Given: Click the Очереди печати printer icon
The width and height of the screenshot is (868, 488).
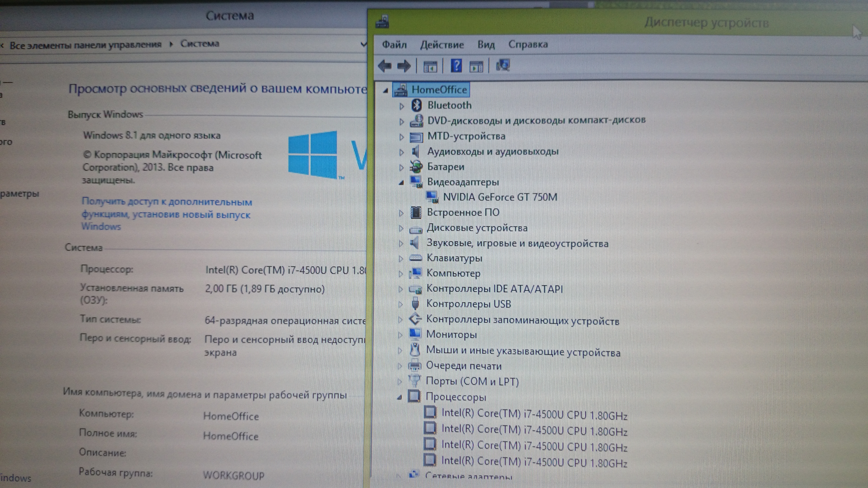Looking at the screenshot, I should point(415,365).
